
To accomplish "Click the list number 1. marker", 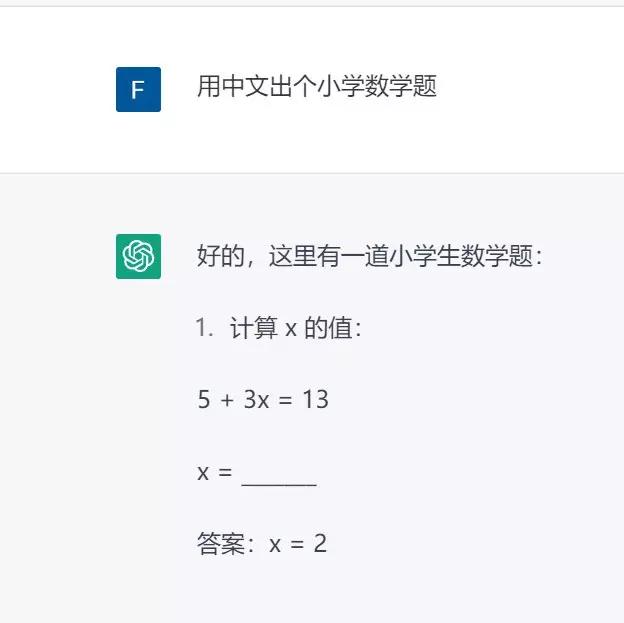I will pyautogui.click(x=205, y=328).
